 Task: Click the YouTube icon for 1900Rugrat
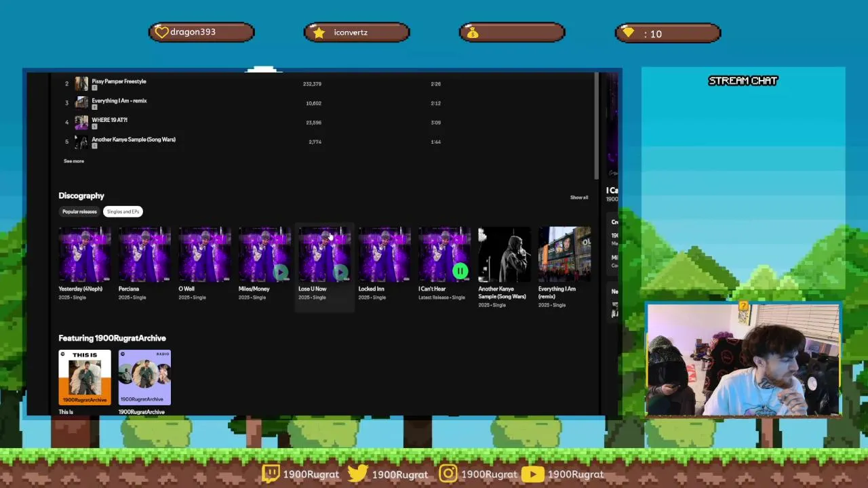click(532, 474)
